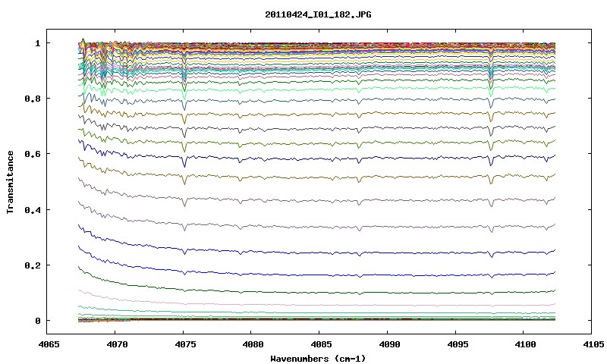Screen dimensions: 607x364
Task: Click the y-axis tick label 0.4
Action: (x=33, y=209)
